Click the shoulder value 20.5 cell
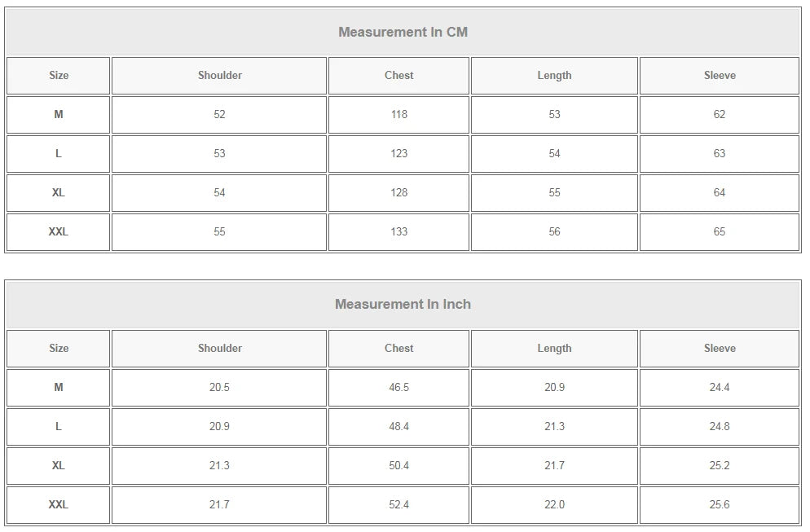Screen dimensions: 810x532 pyautogui.click(x=219, y=388)
